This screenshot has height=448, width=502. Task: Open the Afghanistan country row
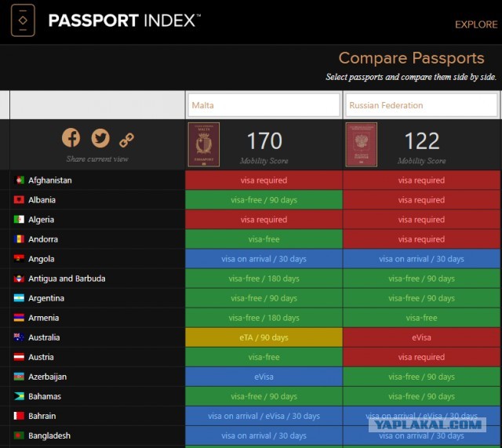click(97, 180)
